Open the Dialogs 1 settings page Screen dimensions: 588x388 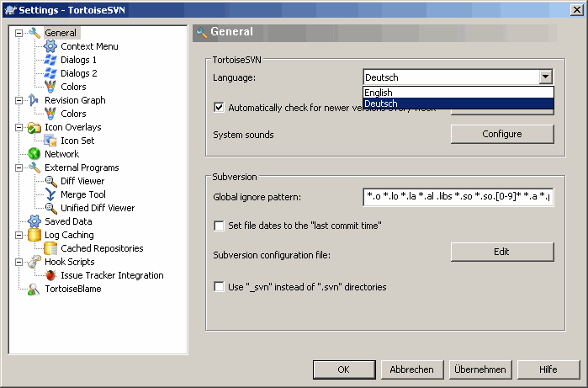78,60
